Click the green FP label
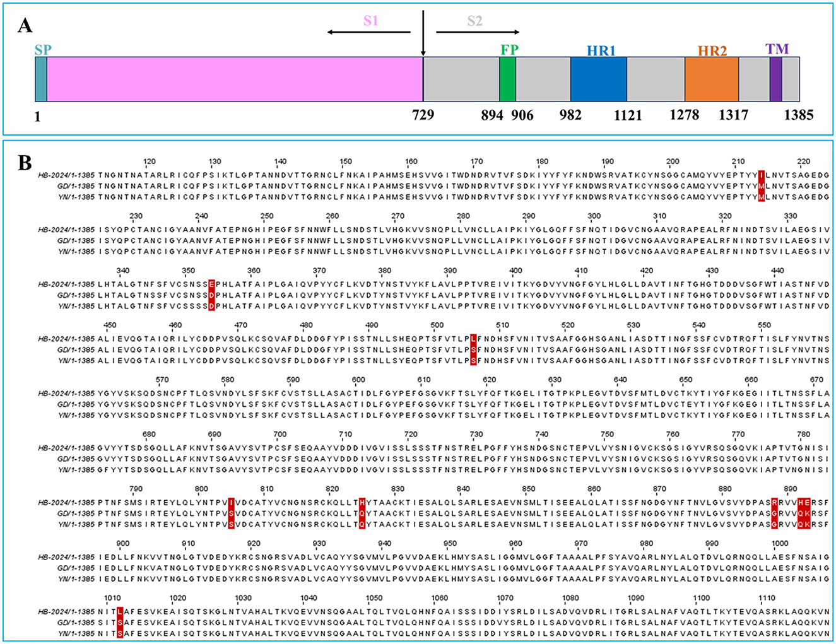Image resolution: width=836 pixels, height=644 pixels. [x=509, y=50]
